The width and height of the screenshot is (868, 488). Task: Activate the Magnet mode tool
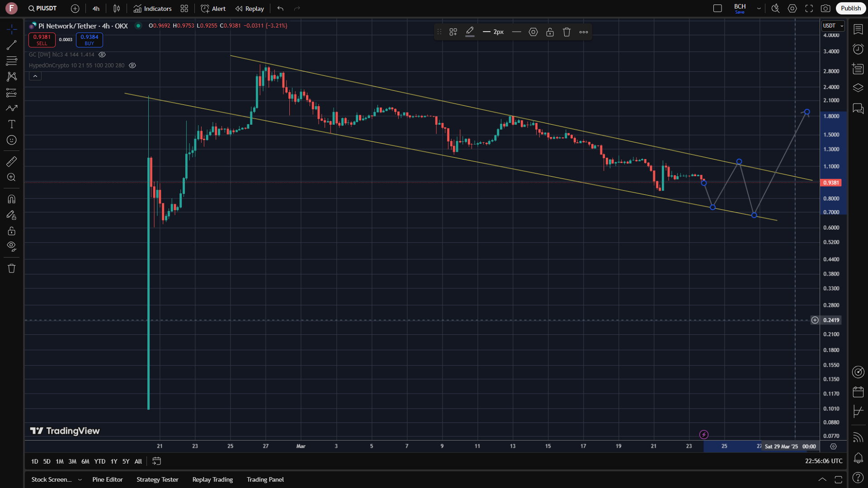point(12,199)
